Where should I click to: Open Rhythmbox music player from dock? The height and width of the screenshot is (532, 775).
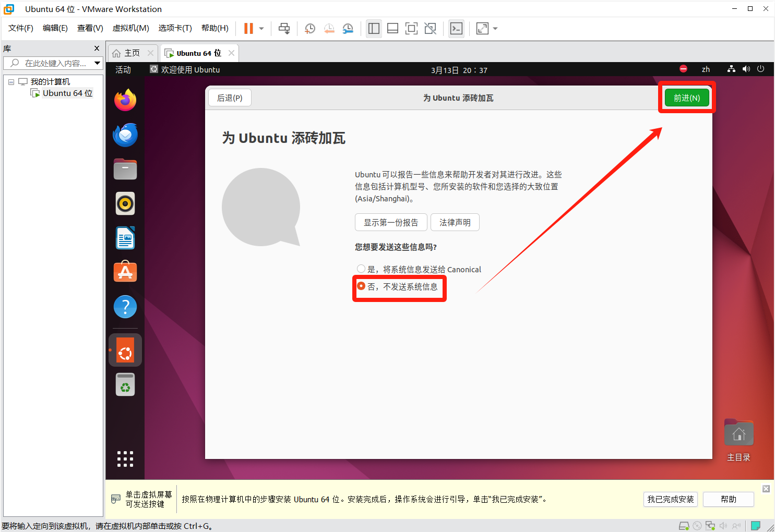coord(125,203)
